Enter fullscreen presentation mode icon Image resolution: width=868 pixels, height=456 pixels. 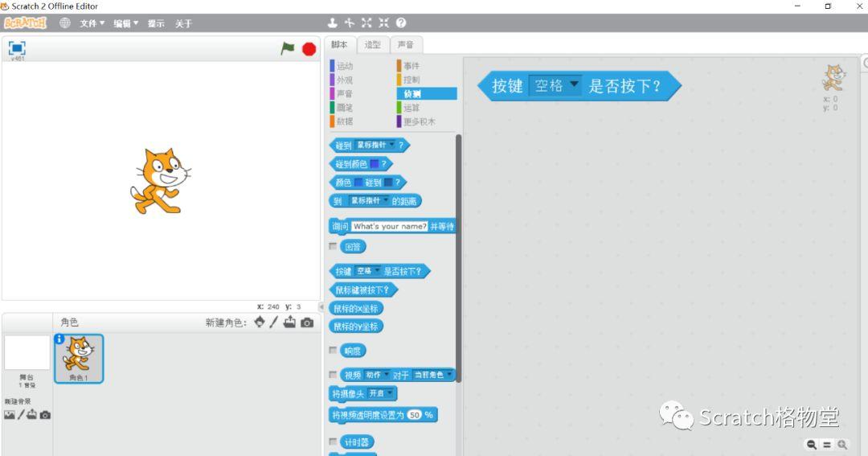(17, 47)
